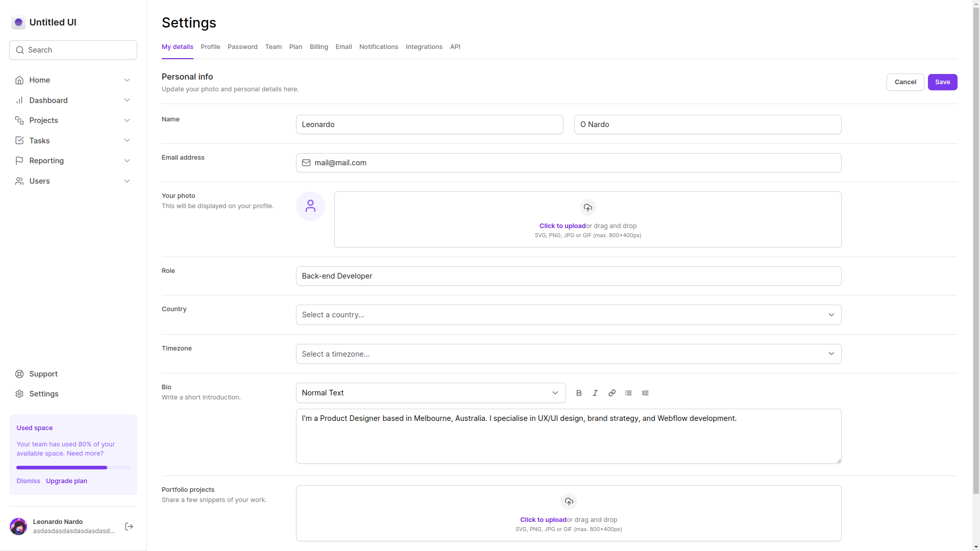Click the photo upload cloud icon
Viewport: 980px width, 551px height.
pyautogui.click(x=587, y=208)
